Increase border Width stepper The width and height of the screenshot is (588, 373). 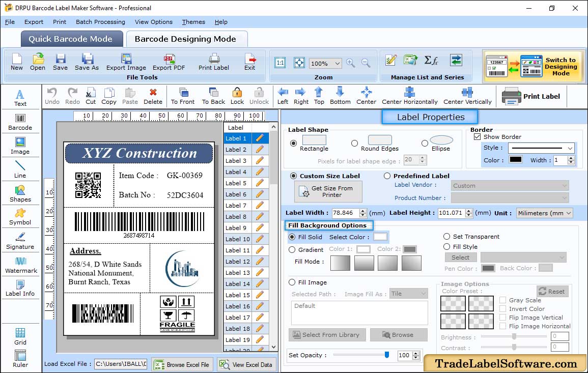571,158
